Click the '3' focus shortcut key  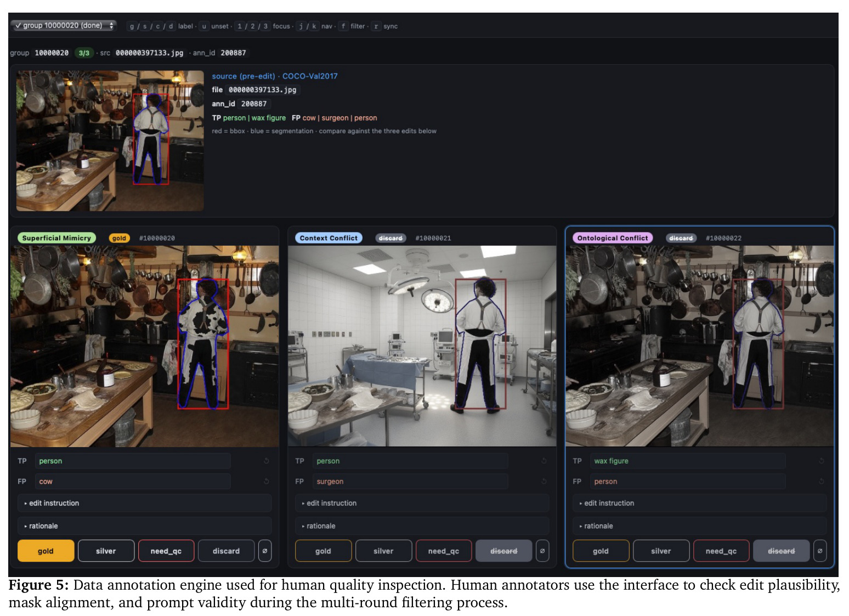(266, 26)
